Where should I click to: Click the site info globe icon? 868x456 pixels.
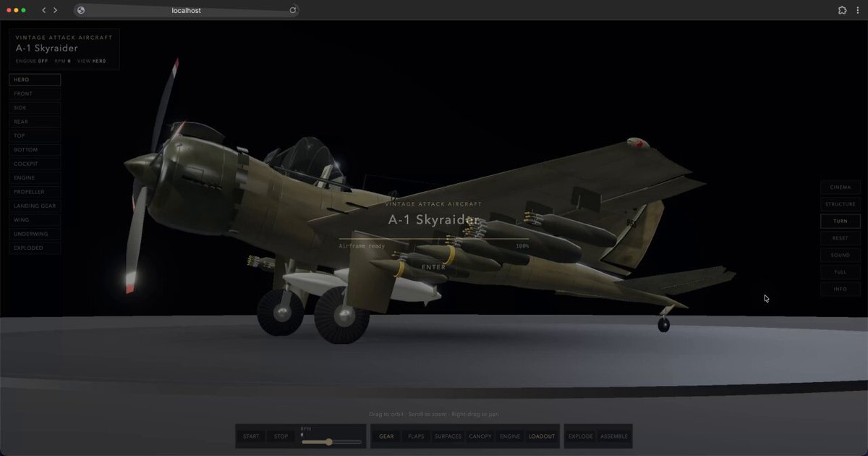click(x=81, y=10)
